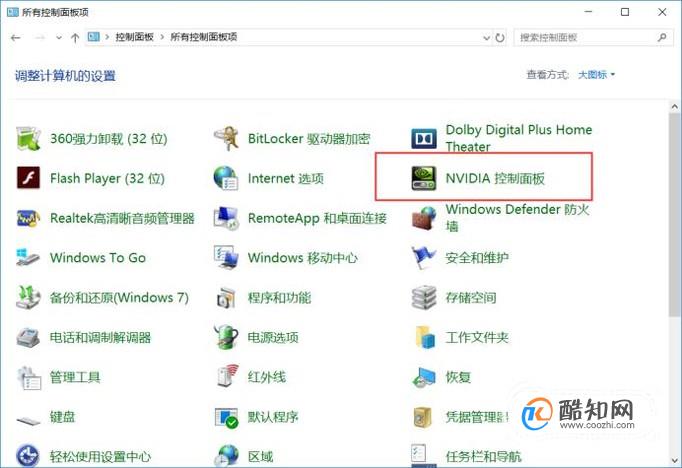Open the 程序和功能 icon
682x468 pixels.
coord(226,298)
